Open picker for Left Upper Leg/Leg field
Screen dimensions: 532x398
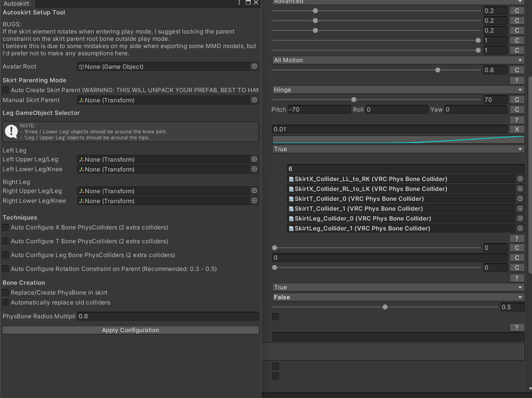click(254, 159)
